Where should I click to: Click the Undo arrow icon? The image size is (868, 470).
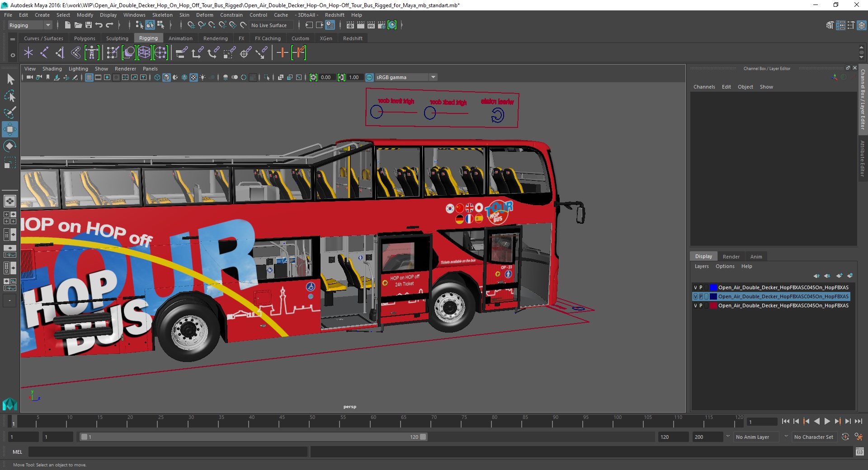(x=99, y=25)
